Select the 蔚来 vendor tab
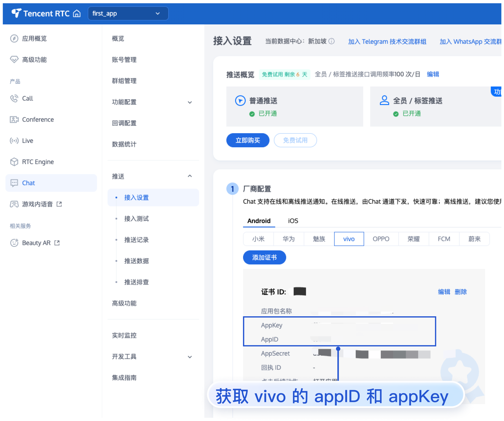The image size is (504, 421). click(474, 239)
